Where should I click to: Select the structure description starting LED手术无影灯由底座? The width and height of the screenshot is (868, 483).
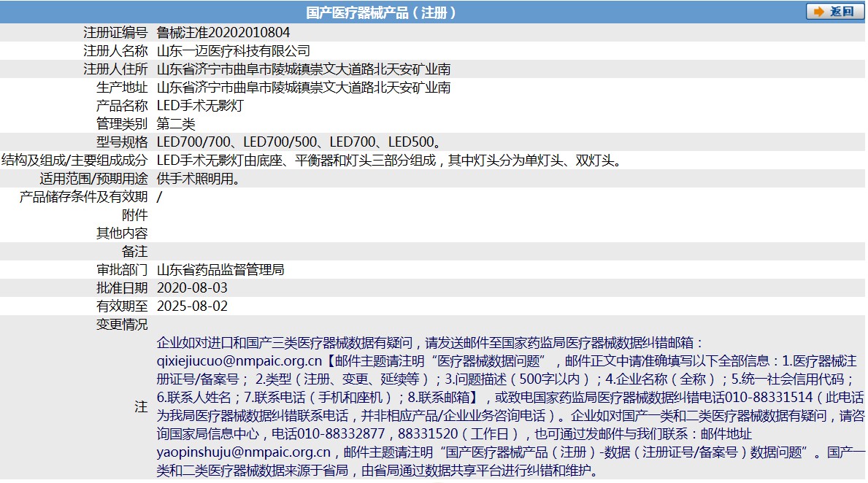click(391, 161)
